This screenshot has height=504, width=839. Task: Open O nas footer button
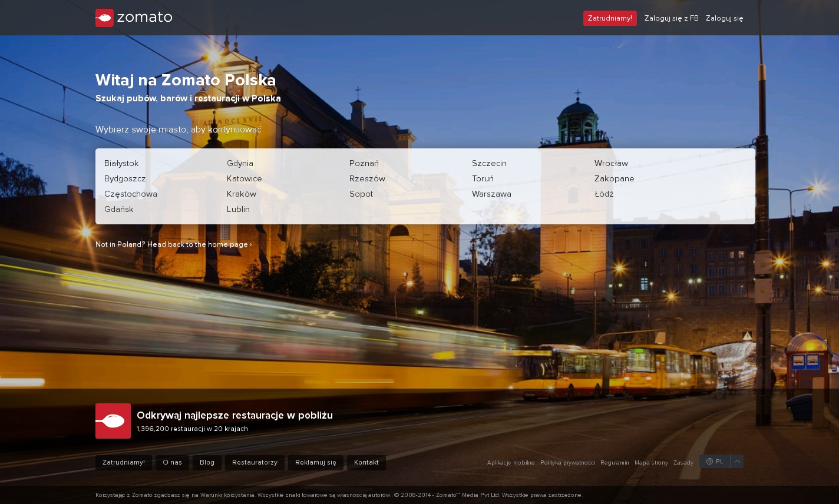[x=172, y=462]
